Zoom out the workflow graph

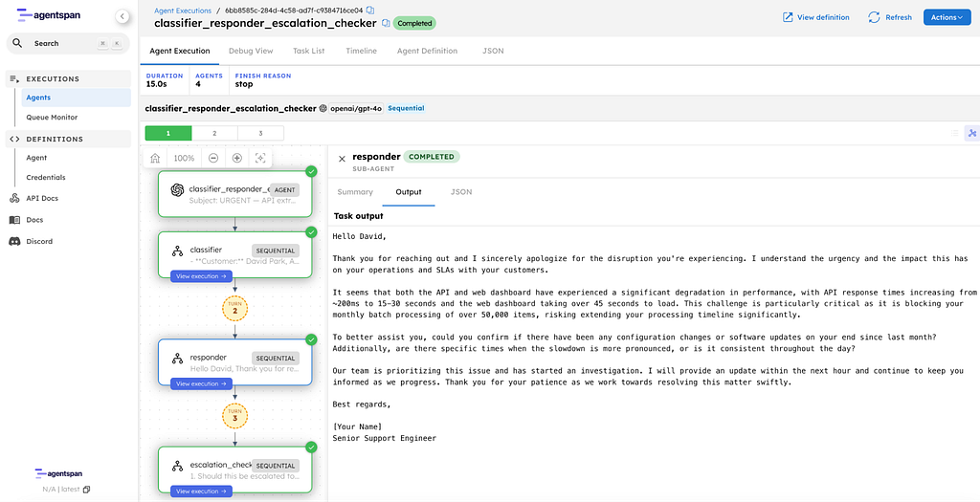coord(213,158)
